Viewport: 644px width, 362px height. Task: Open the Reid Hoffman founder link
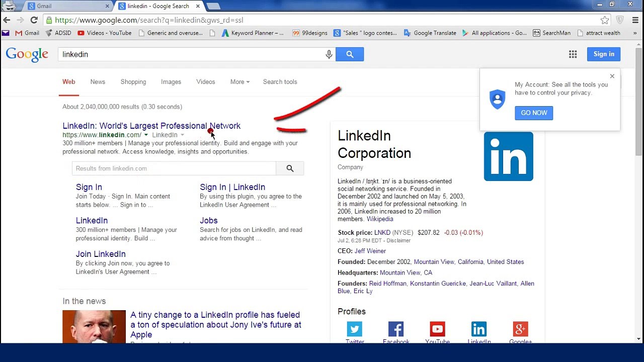(388, 284)
